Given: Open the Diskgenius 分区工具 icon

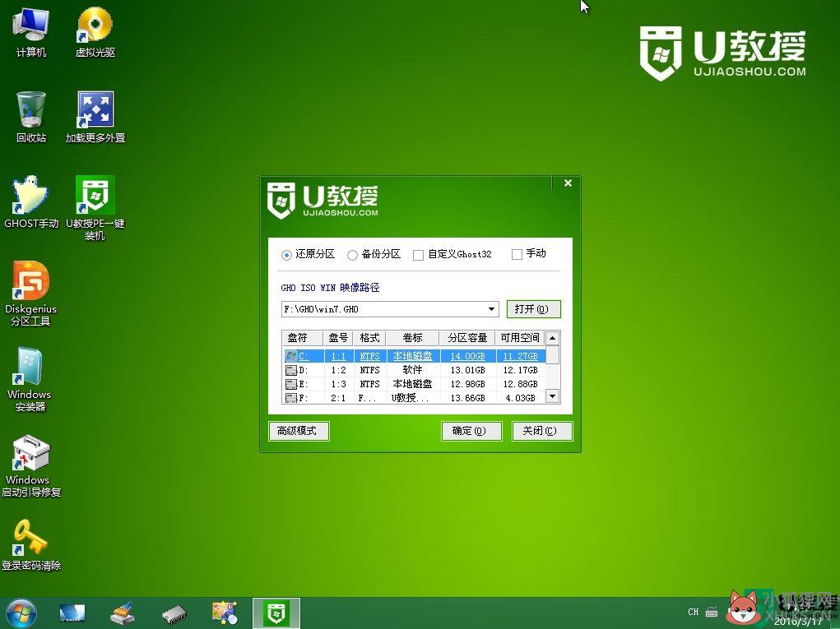Looking at the screenshot, I should pos(31,294).
